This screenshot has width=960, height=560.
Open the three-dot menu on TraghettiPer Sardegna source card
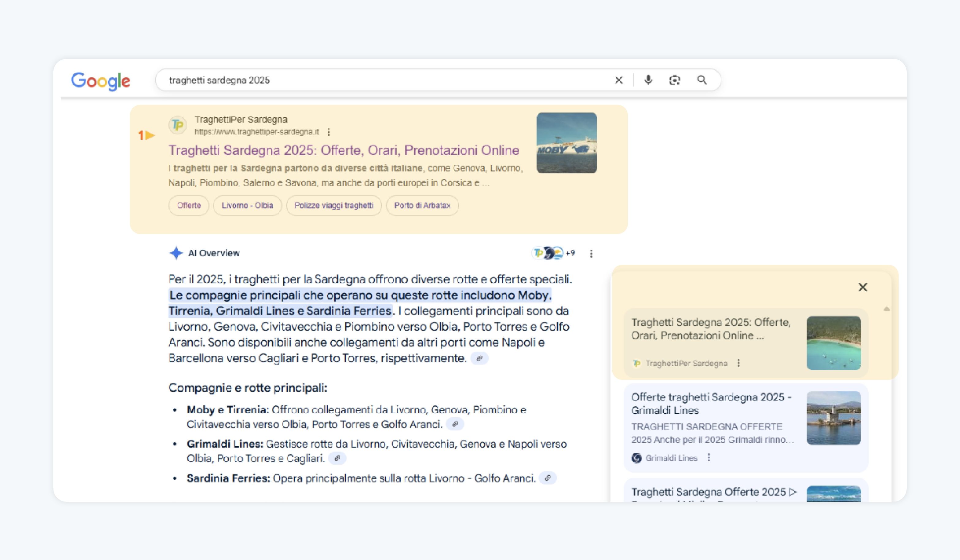click(739, 363)
